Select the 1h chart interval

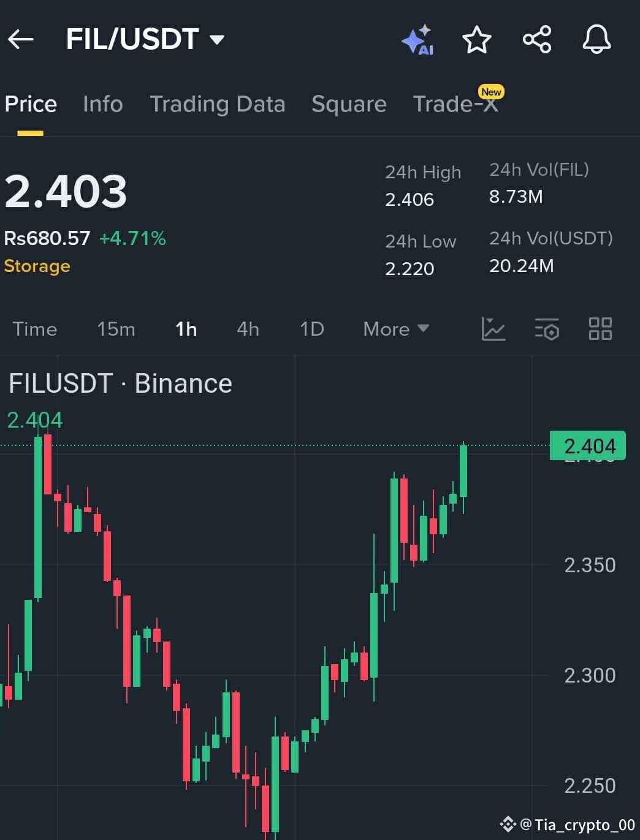(x=186, y=329)
